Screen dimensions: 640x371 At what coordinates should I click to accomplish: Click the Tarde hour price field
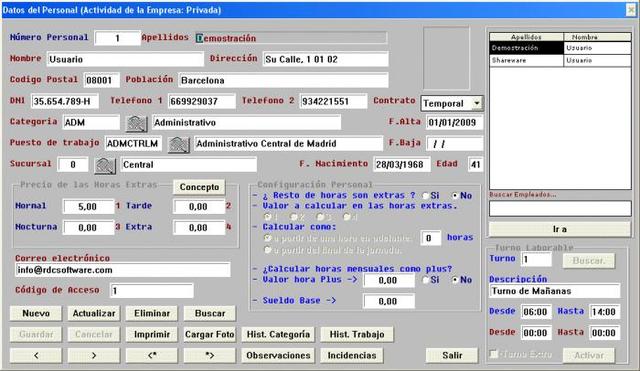[199, 207]
